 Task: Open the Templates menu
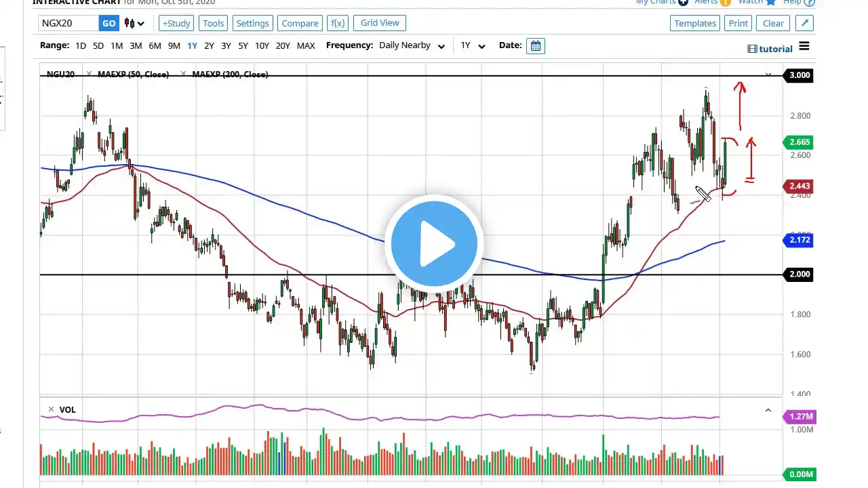[695, 23]
